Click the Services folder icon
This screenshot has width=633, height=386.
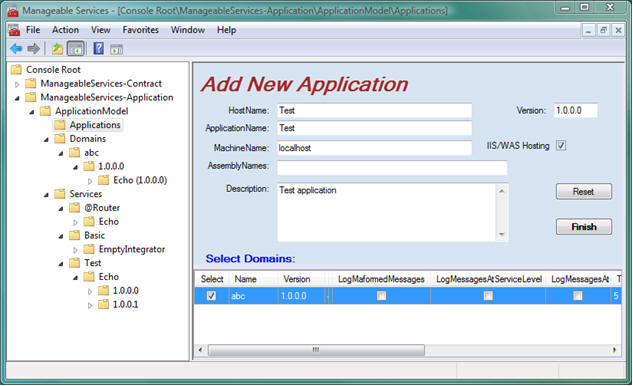point(60,194)
